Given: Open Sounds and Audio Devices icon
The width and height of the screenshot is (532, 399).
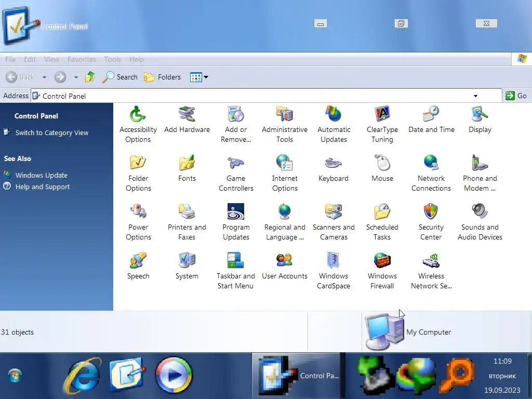Looking at the screenshot, I should (x=480, y=222).
